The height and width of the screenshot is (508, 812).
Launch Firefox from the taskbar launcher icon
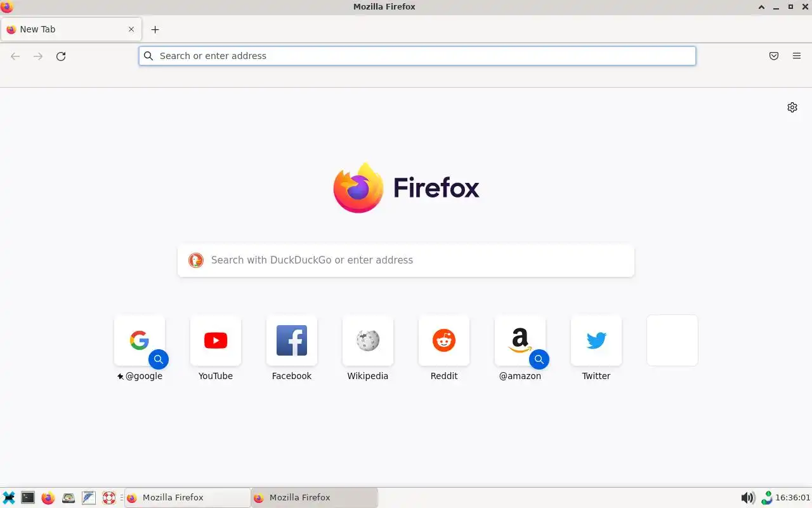48,498
